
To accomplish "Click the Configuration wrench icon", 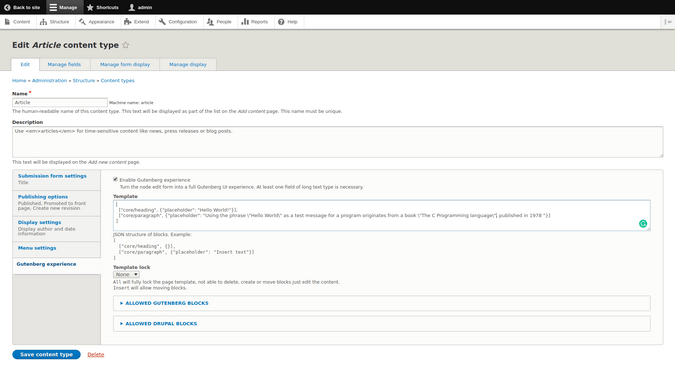I will (162, 22).
